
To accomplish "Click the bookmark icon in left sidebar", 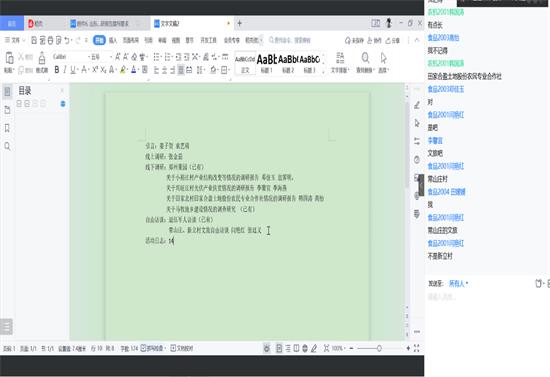I will [x=7, y=128].
